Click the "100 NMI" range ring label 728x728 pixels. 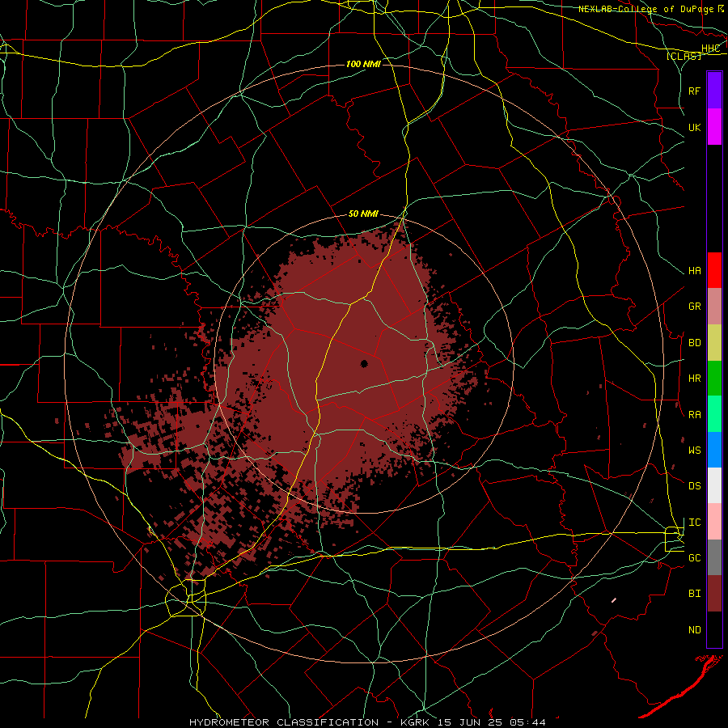click(x=363, y=64)
